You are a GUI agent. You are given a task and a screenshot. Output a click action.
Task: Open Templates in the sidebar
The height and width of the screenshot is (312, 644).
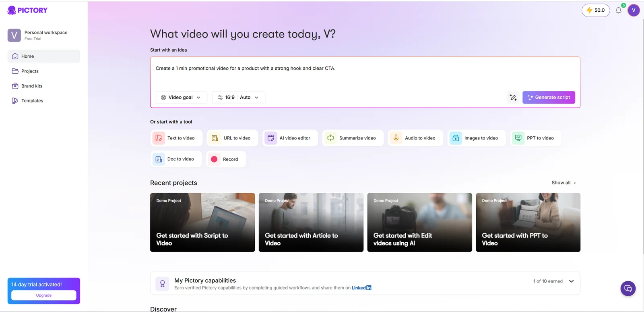44,101
